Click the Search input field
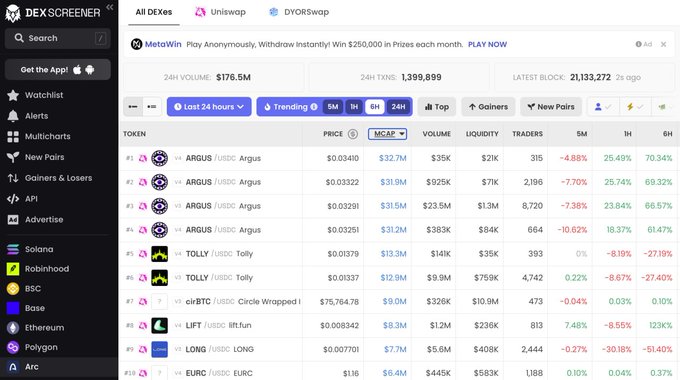680x380 pixels. (58, 38)
